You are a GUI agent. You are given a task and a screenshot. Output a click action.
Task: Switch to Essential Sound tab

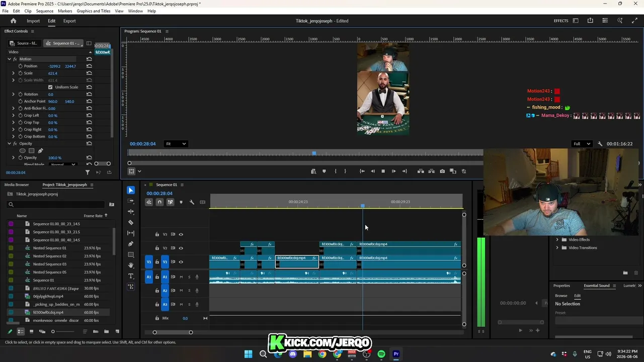pos(597,286)
